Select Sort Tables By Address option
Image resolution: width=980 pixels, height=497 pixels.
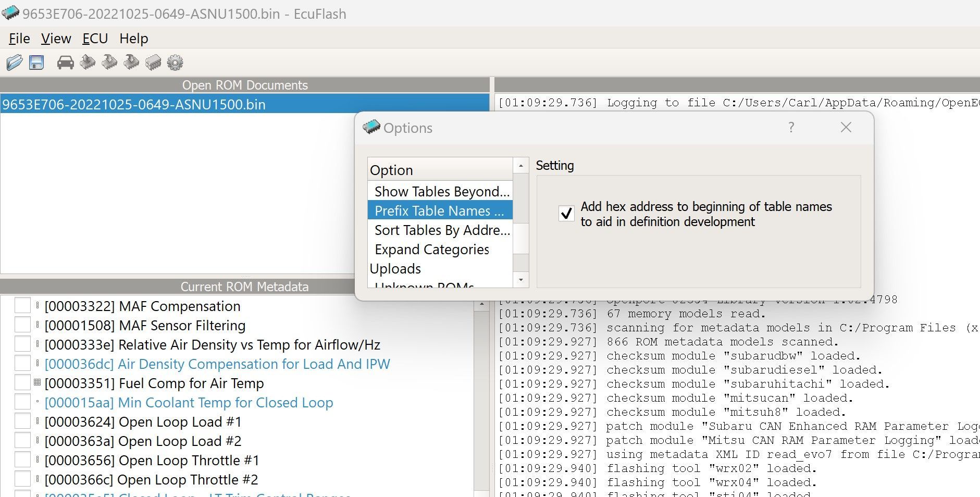pyautogui.click(x=441, y=230)
